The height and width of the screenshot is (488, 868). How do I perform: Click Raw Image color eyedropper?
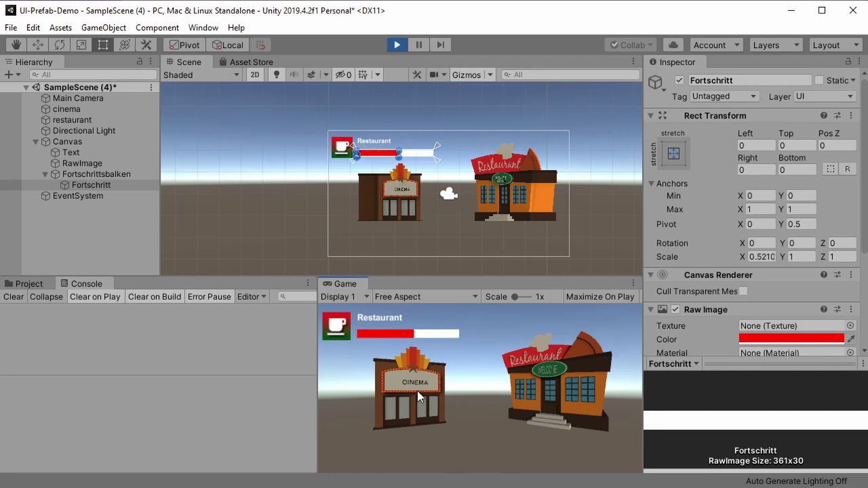coord(851,339)
